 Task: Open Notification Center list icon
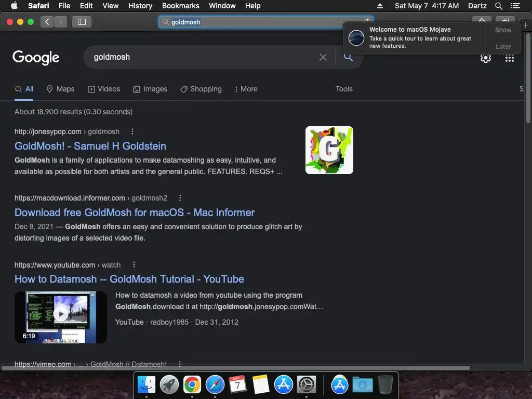(515, 6)
